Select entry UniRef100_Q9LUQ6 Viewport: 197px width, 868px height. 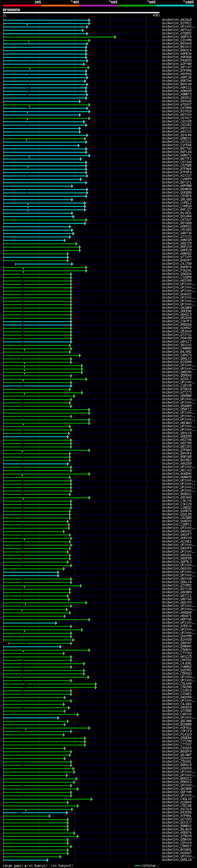177,200
